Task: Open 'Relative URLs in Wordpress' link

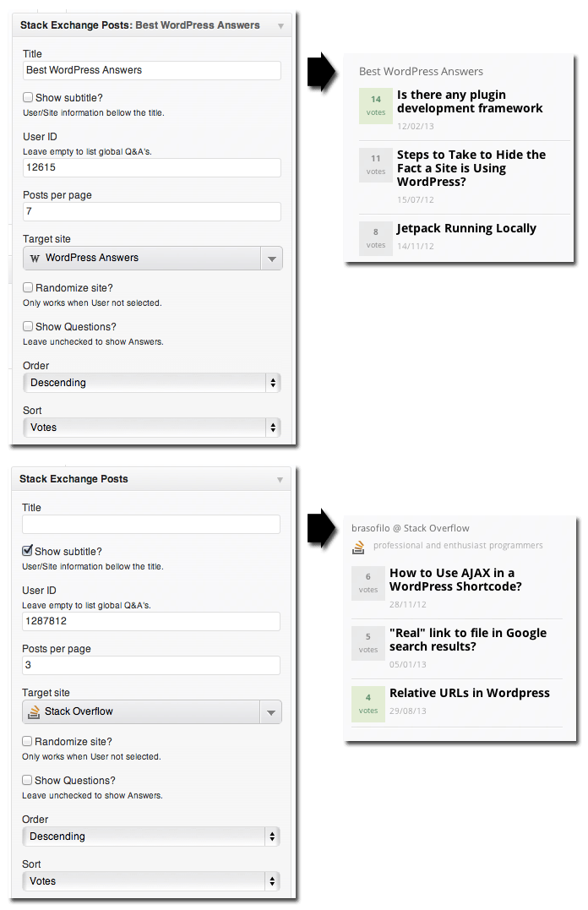Action: [x=469, y=693]
